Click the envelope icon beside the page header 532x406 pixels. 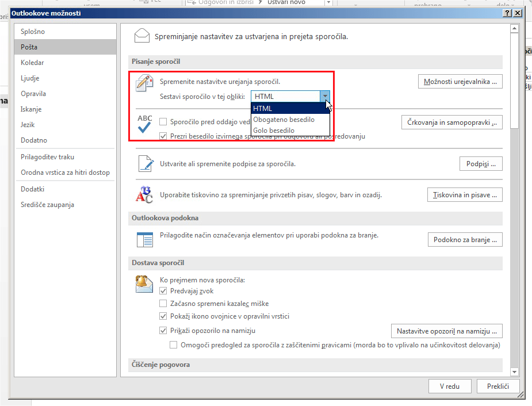[141, 36]
